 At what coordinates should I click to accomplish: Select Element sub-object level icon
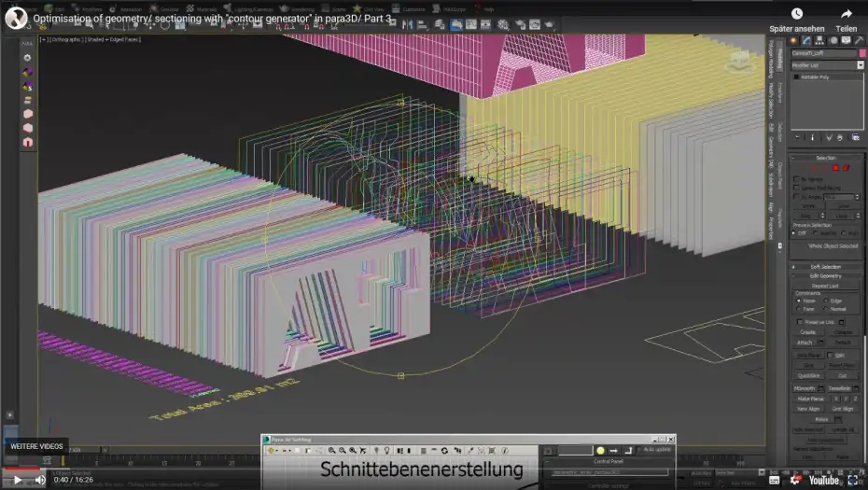point(846,168)
